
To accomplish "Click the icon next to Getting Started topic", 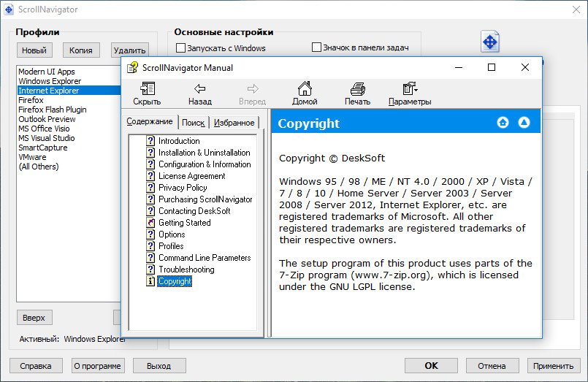I will coord(150,223).
